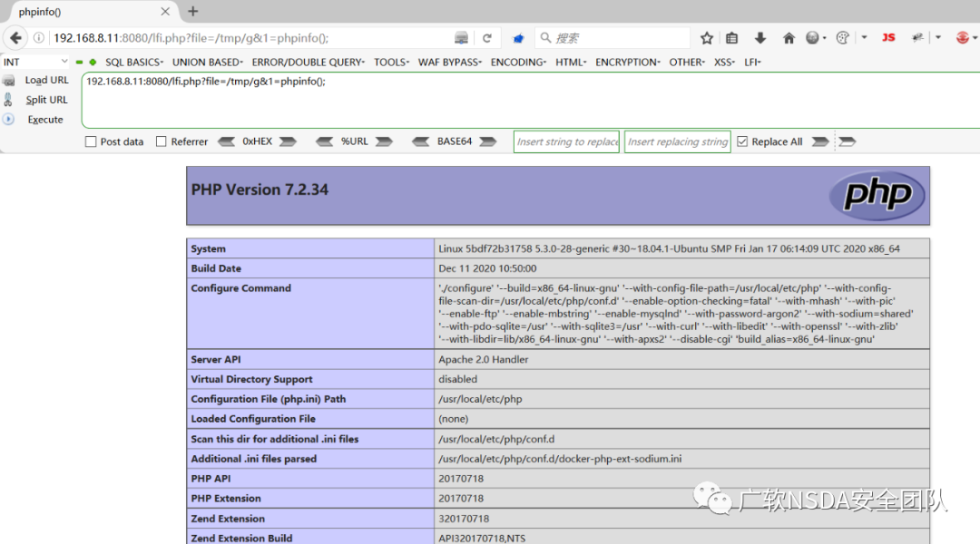
Task: Open the downloads arrow
Action: [x=760, y=38]
